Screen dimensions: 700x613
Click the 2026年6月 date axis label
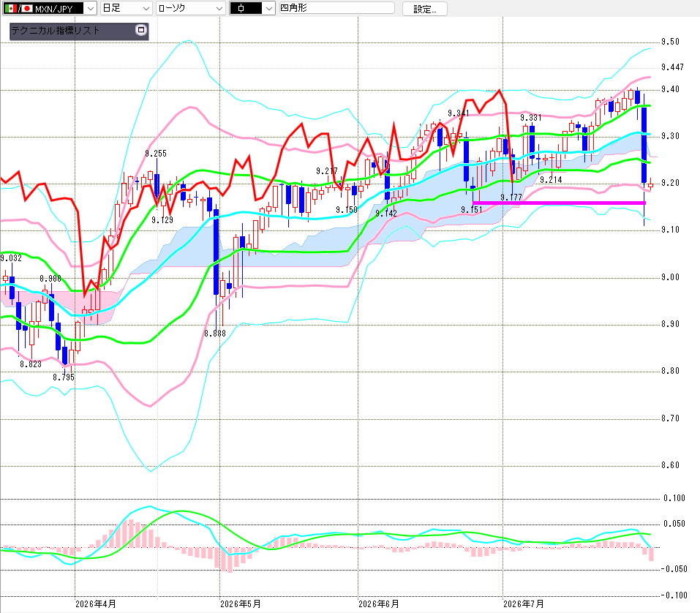point(379,604)
